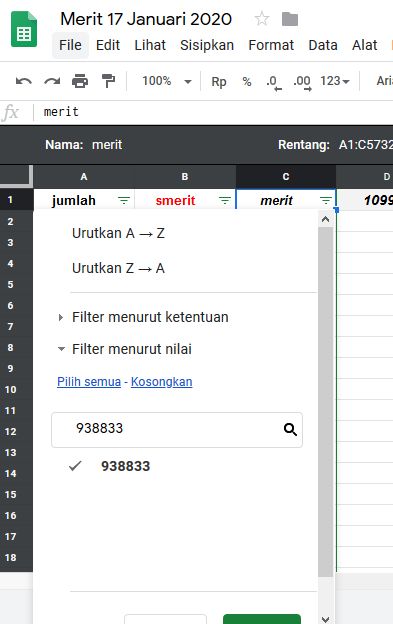Open filter icon in jumlah column
The image size is (393, 624).
124,200
